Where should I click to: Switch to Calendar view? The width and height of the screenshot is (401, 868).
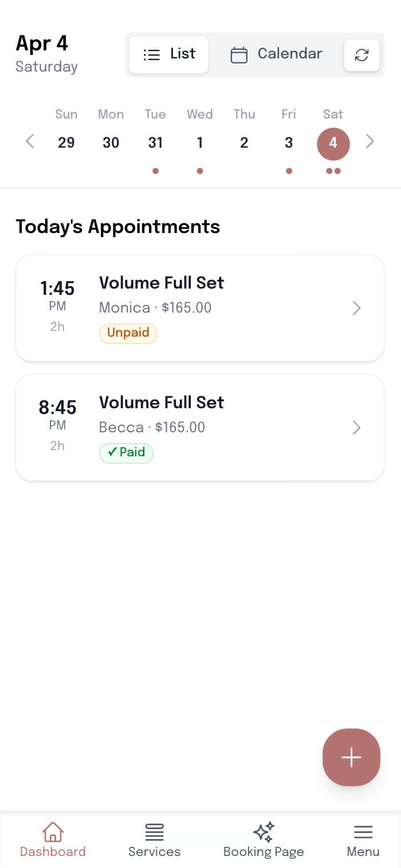click(276, 55)
